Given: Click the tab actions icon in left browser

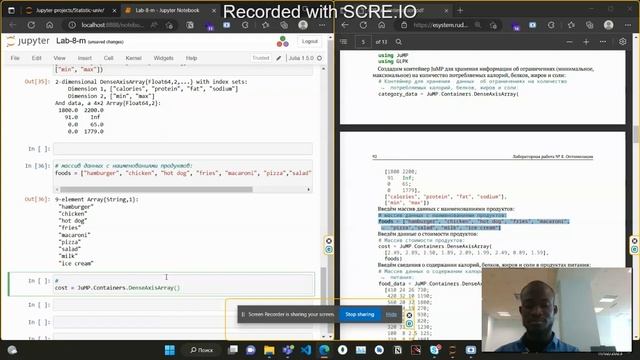Looking at the screenshot, I should (11, 10).
